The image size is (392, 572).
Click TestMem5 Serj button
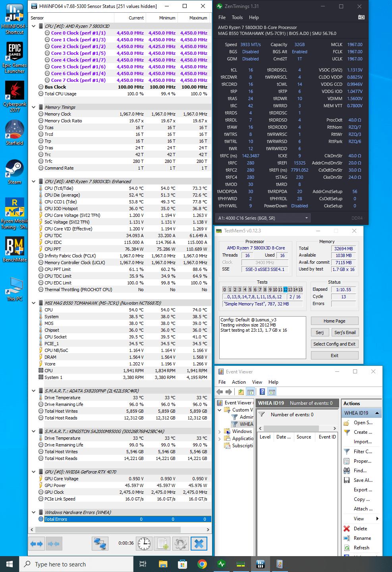[x=320, y=332]
